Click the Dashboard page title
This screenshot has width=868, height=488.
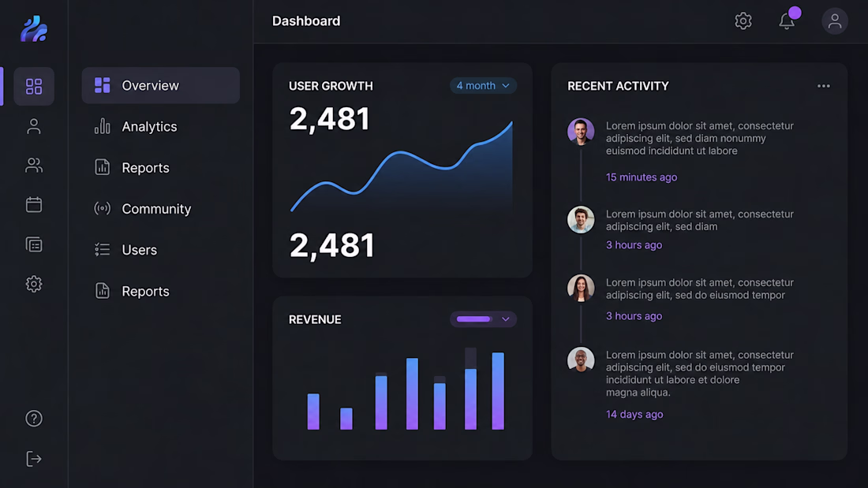[306, 21]
